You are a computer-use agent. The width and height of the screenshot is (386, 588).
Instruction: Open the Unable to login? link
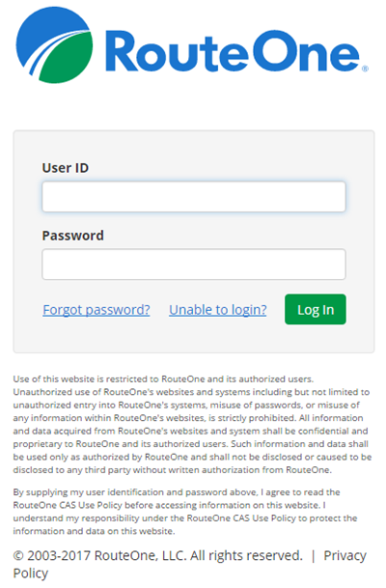[x=218, y=310]
